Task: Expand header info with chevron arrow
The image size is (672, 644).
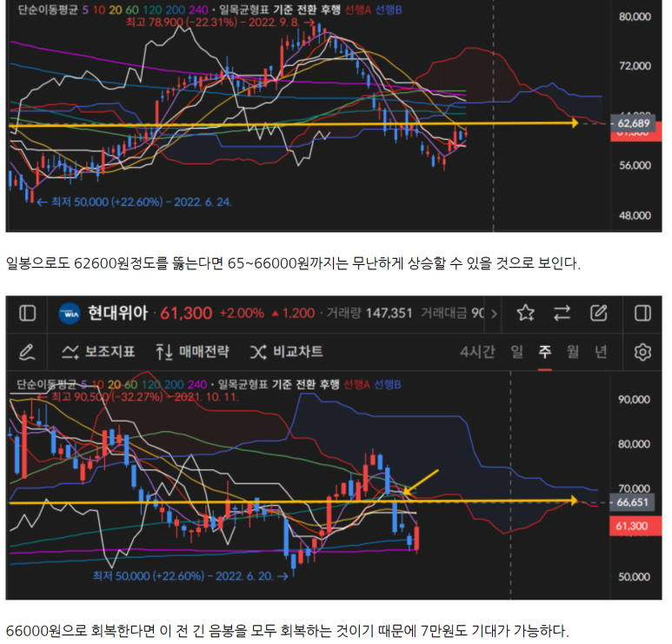Action: pos(494,314)
